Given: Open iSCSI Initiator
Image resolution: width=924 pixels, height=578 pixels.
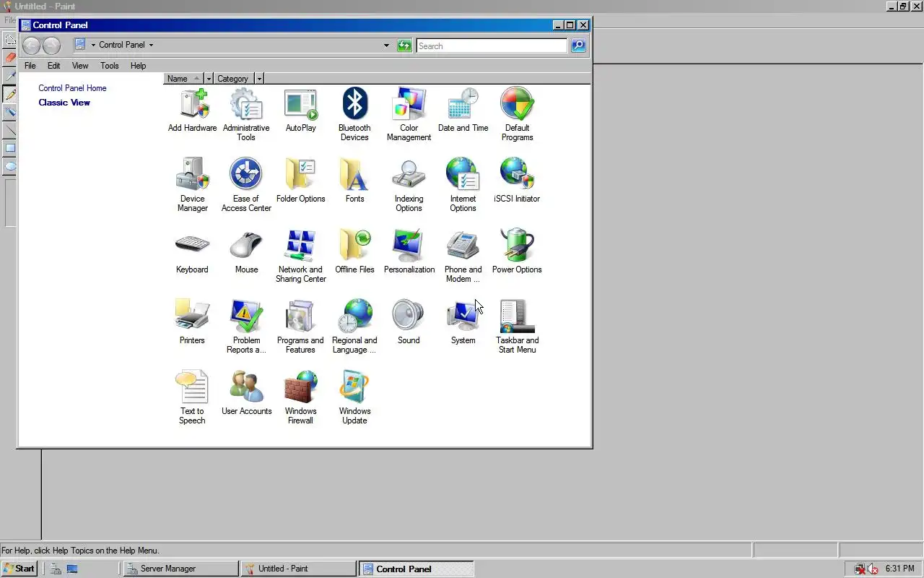Looking at the screenshot, I should [x=517, y=181].
